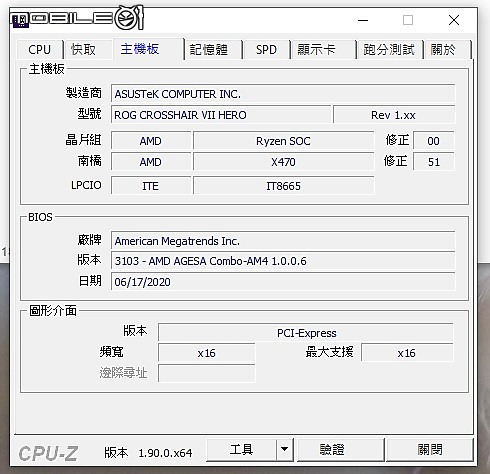This screenshot has width=490, height=474.
Task: Minimize the CPU-Z window
Action: tap(363, 20)
